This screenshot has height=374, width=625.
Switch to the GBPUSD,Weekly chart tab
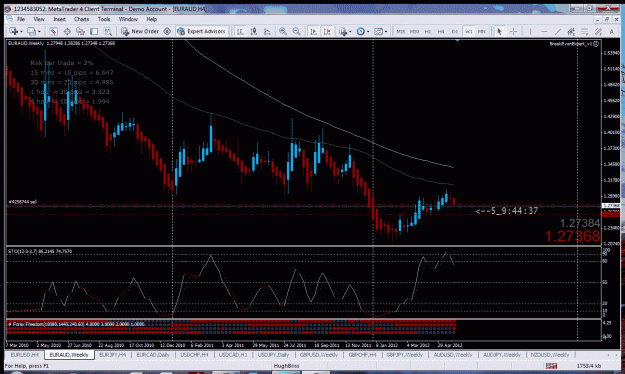point(319,354)
